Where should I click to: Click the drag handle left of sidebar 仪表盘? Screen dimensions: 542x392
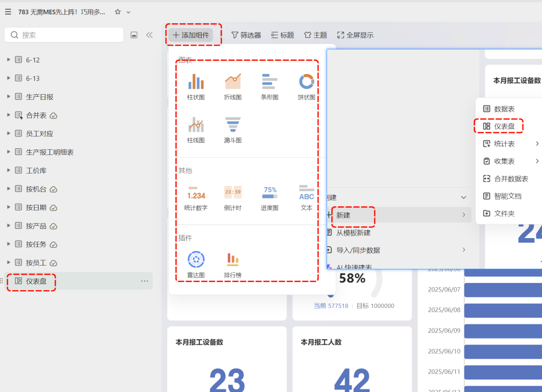click(x=2, y=281)
